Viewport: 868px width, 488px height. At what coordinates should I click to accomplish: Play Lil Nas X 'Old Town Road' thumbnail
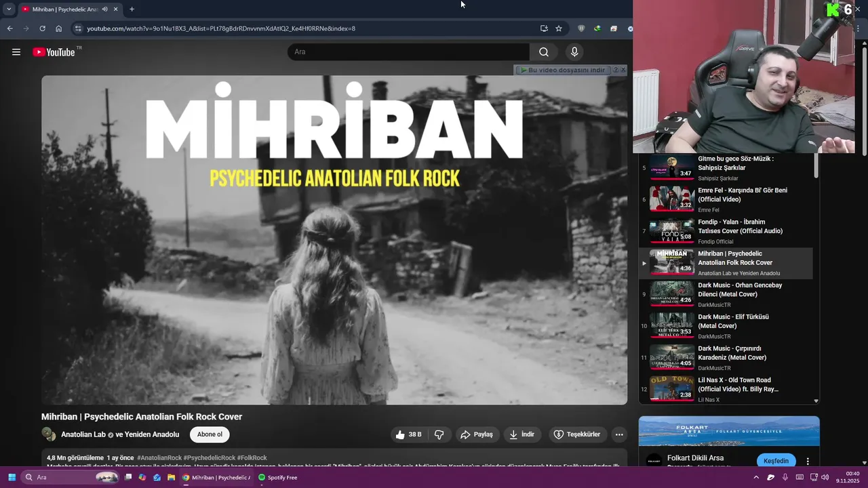(672, 389)
